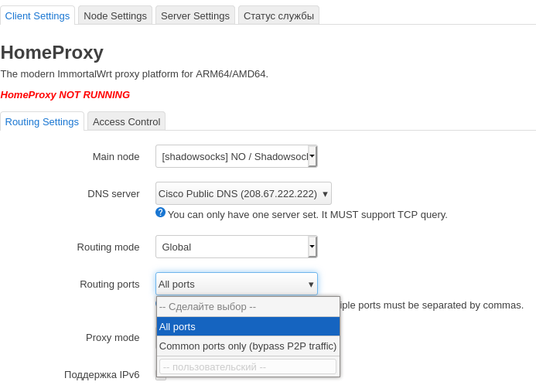
Task: Open the Access Control sub-tab
Action: (126, 121)
